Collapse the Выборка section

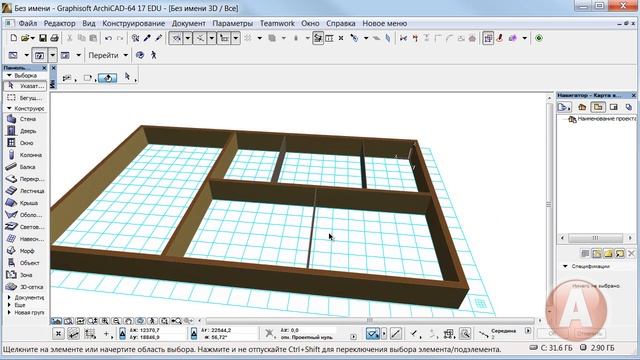(x=9, y=76)
